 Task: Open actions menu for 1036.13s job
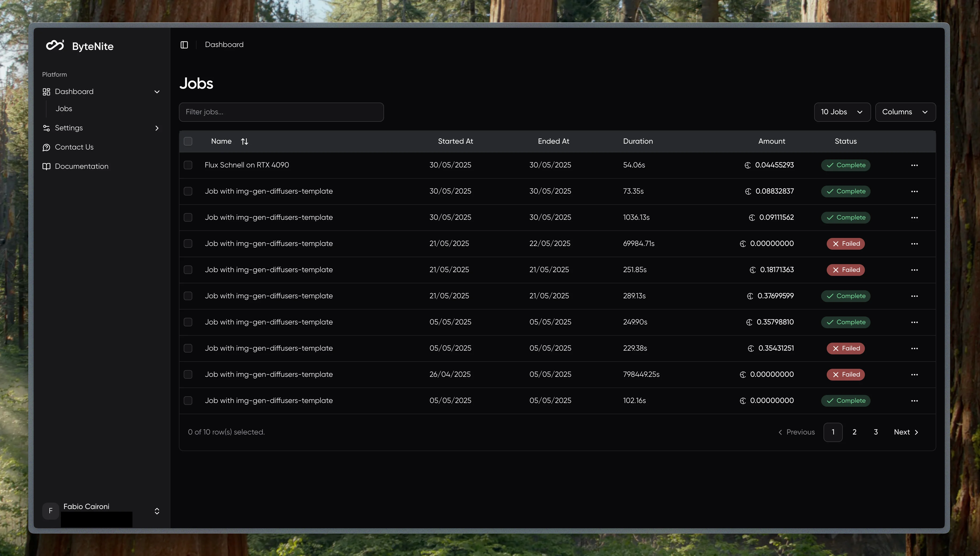[914, 218]
